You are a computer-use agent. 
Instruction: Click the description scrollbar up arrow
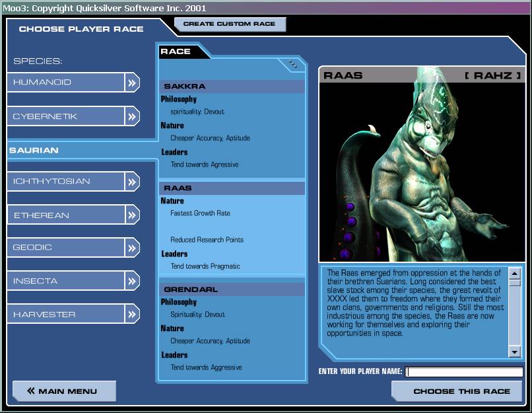[515, 273]
